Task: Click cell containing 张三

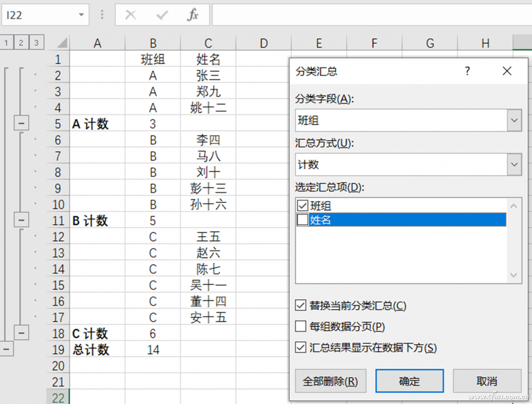Action: coord(208,75)
